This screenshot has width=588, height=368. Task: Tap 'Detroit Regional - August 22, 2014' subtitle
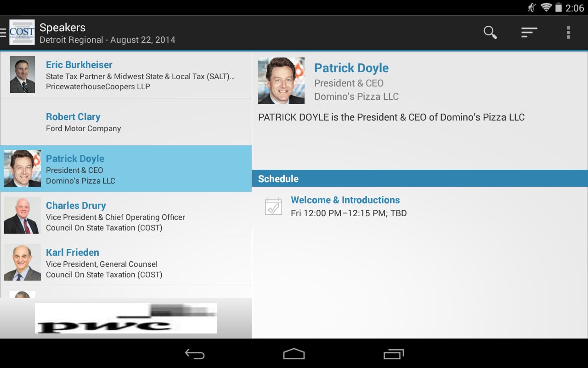coord(107,40)
